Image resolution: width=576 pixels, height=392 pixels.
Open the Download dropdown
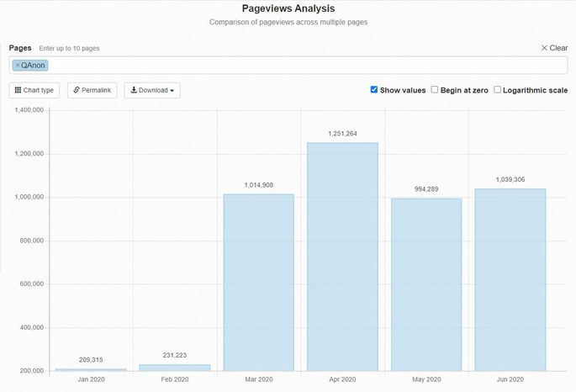(152, 90)
